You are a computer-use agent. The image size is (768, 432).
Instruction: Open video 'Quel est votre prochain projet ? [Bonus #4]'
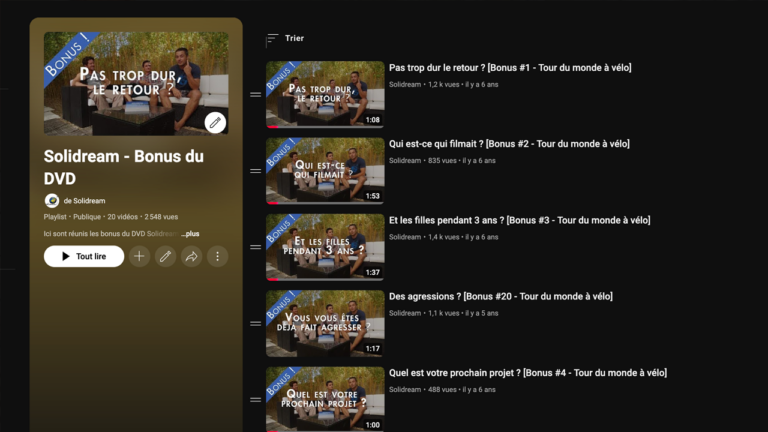coord(526,373)
